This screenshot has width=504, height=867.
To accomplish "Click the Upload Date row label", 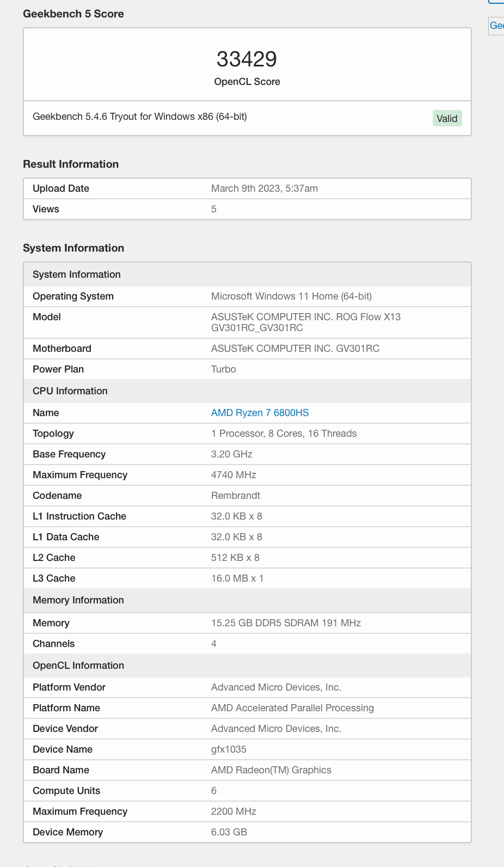I will [61, 188].
